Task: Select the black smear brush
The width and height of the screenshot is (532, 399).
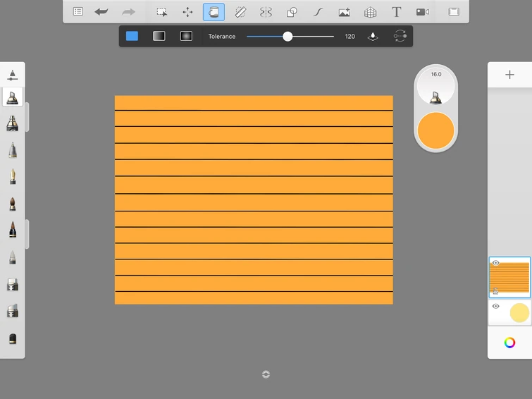Action: (x=13, y=338)
